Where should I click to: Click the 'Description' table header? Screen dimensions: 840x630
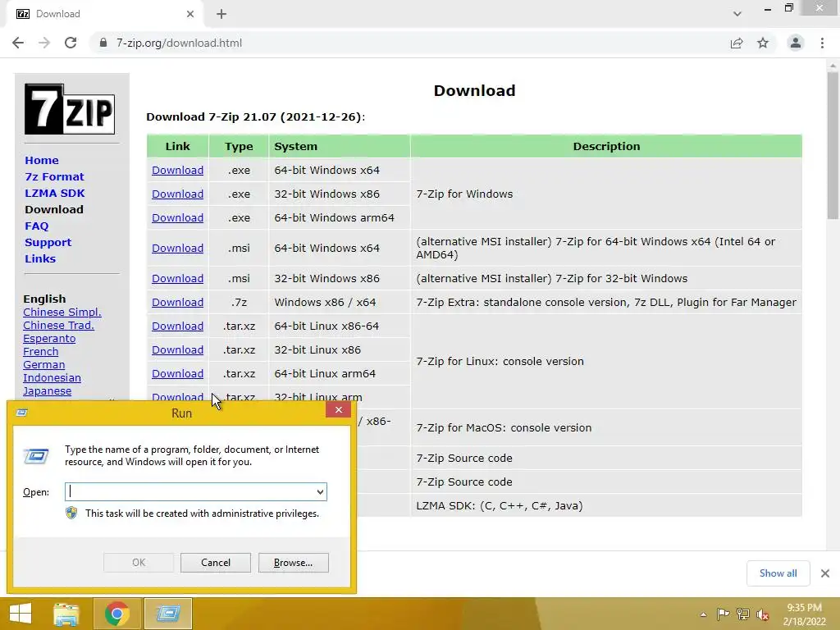point(606,146)
